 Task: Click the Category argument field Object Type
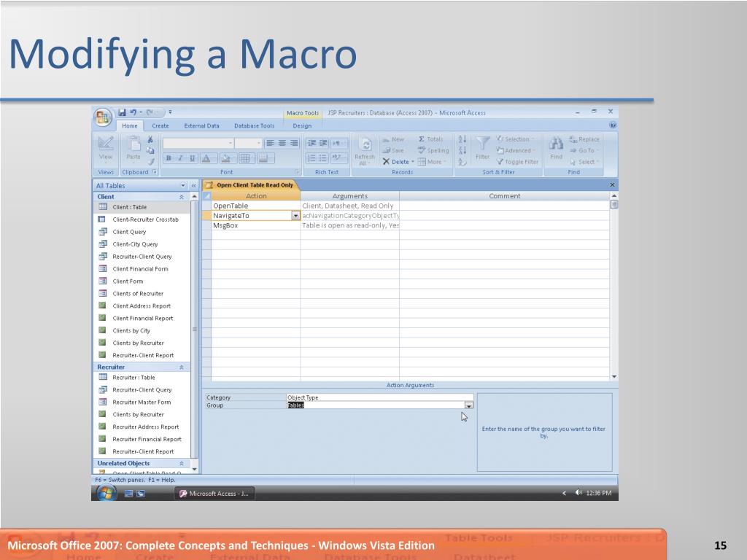coord(379,397)
